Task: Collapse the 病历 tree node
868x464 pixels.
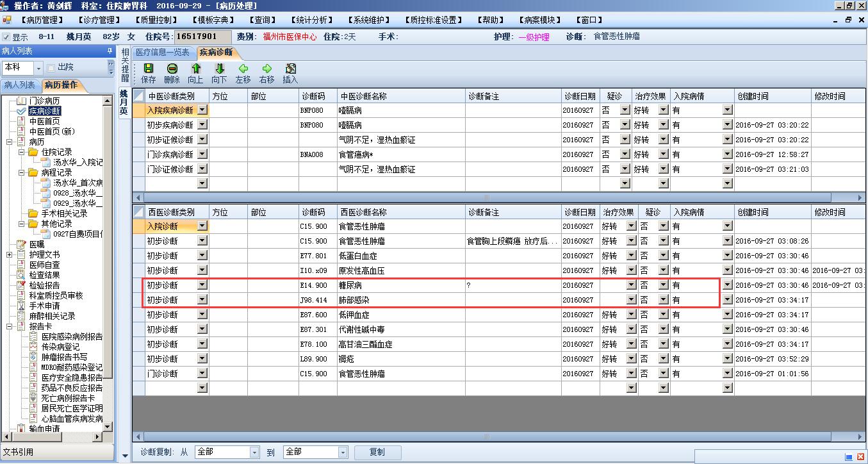Action: (x=10, y=142)
